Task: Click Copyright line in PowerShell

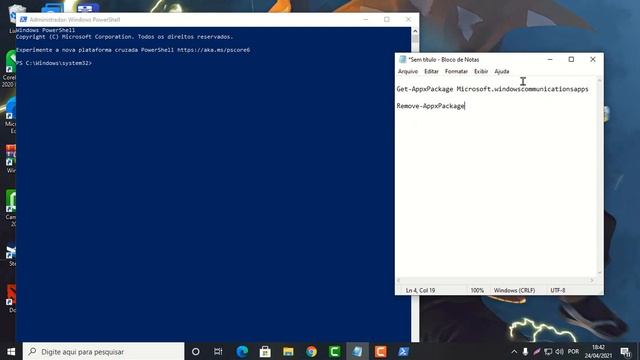Action: (124, 37)
